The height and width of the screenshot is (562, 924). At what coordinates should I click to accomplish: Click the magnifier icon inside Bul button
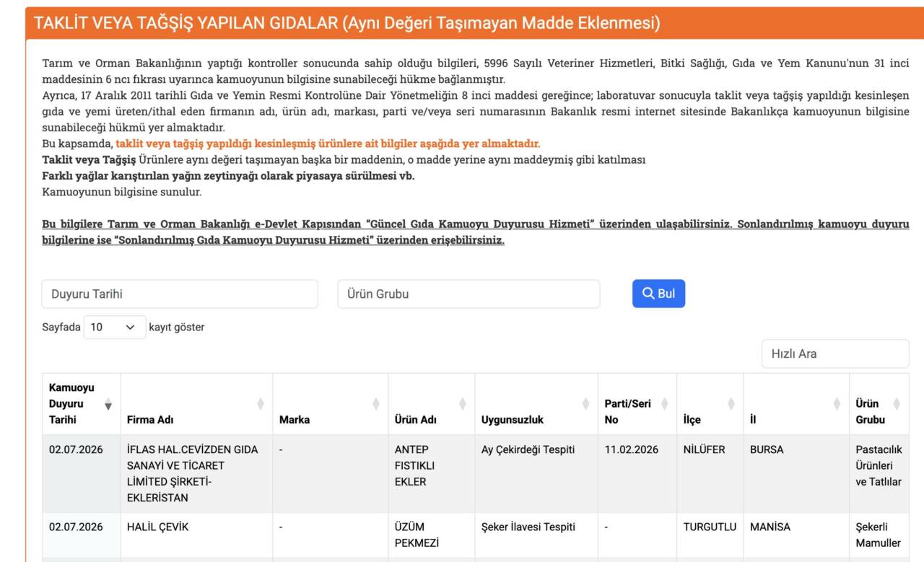click(648, 294)
